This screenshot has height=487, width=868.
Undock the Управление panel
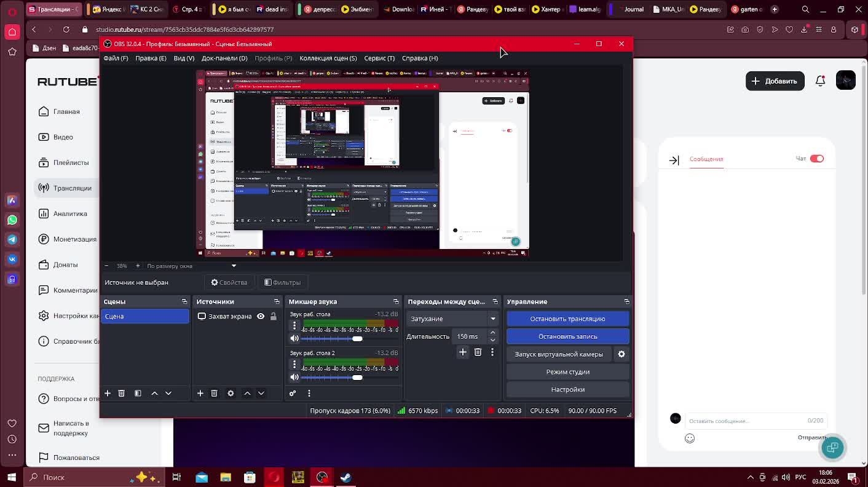point(626,302)
